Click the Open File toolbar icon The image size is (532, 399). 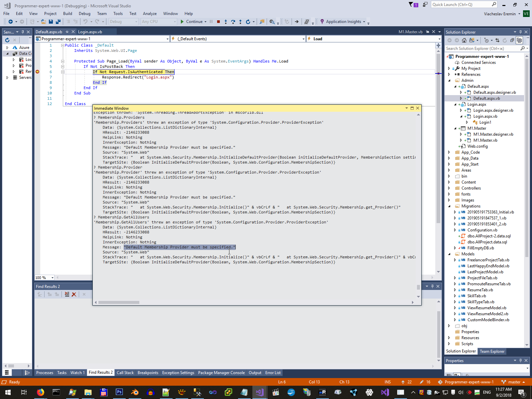pos(43,22)
